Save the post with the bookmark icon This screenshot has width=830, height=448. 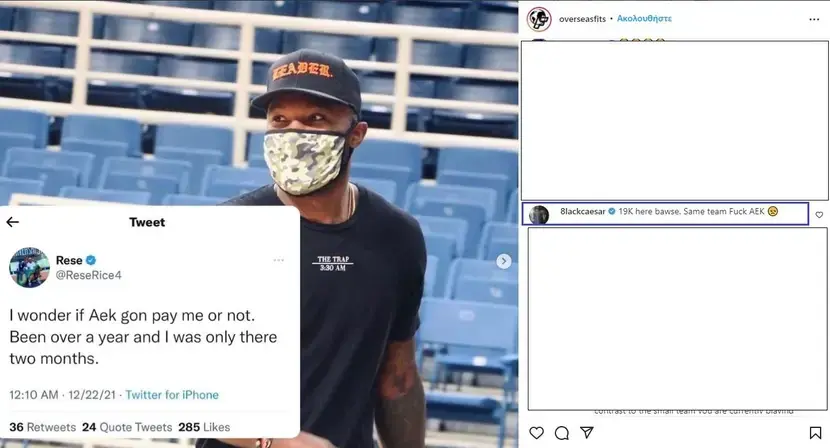pos(815,433)
